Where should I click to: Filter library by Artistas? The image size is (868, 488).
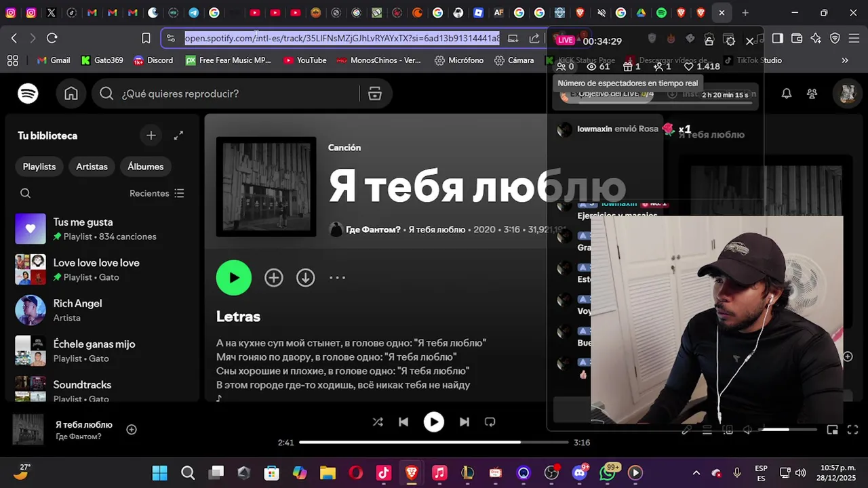pyautogui.click(x=92, y=166)
